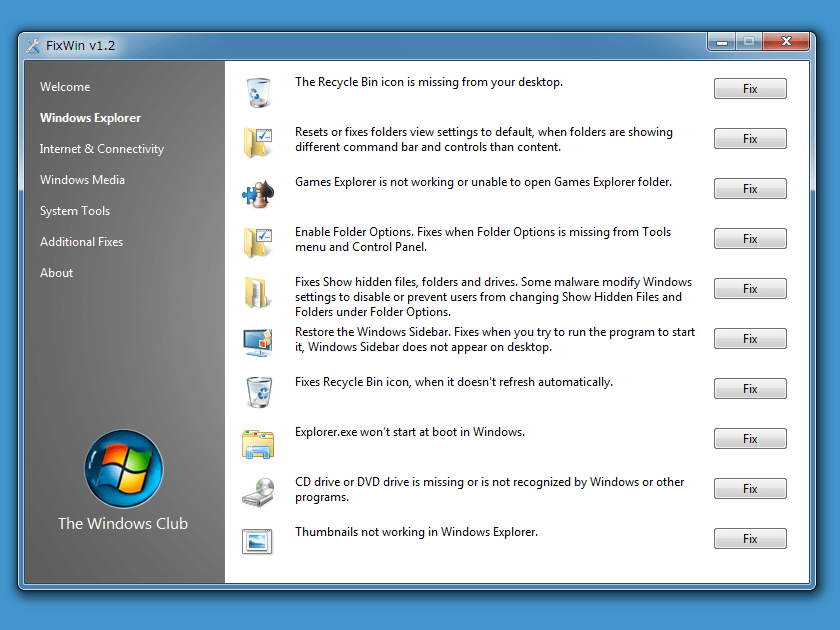Click the Show hidden files folder icon
Screen dimensions: 840x630
click(257, 292)
